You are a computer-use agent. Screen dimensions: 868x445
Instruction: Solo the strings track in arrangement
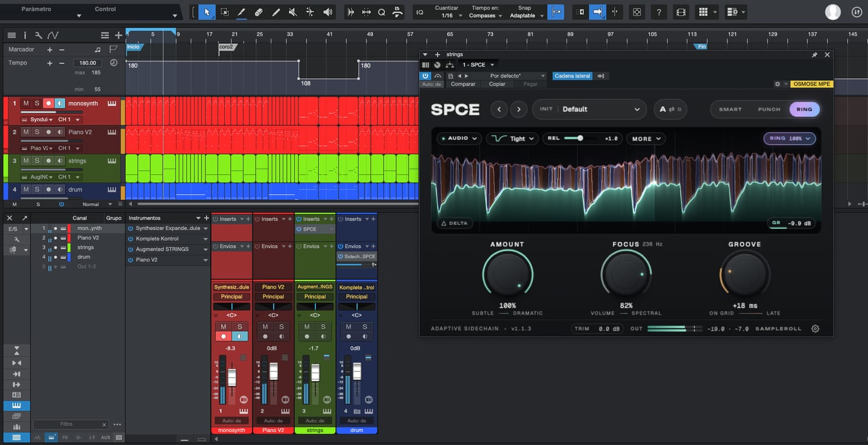(37, 161)
